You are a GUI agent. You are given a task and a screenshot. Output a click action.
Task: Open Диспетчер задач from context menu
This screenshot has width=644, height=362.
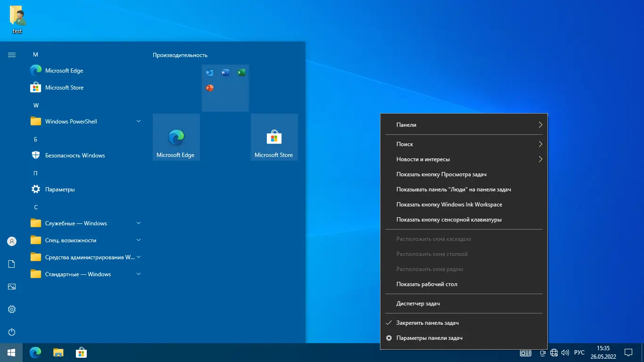pyautogui.click(x=464, y=304)
